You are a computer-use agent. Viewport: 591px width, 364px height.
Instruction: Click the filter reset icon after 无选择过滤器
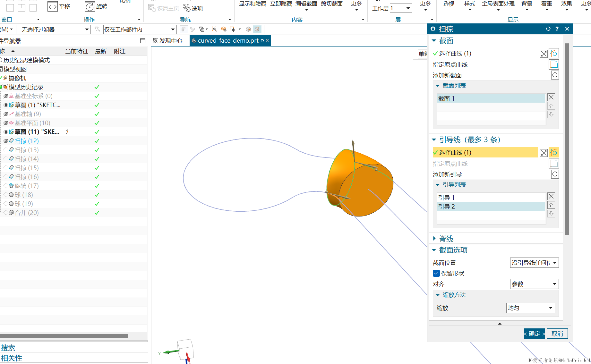[97, 29]
